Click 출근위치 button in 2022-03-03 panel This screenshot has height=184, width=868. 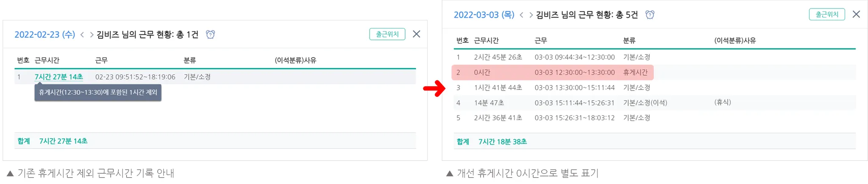tap(826, 14)
